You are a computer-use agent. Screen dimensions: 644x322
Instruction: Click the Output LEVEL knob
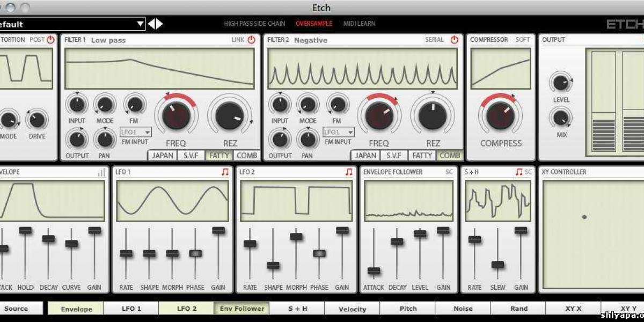560,83
